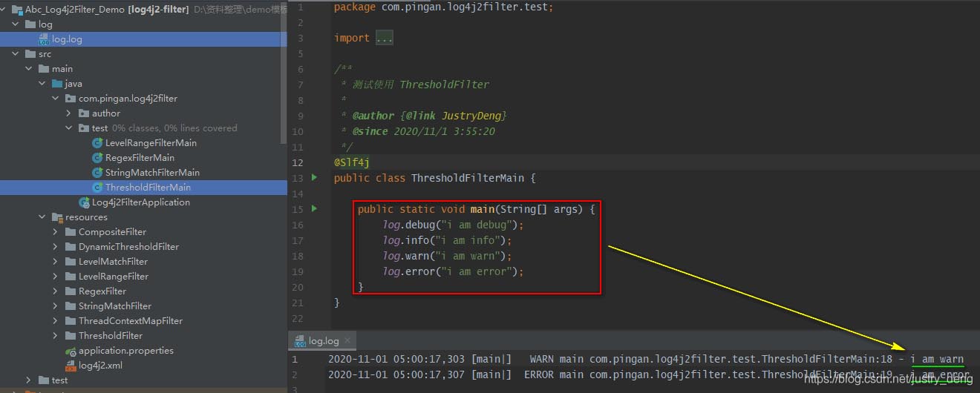
Task: Click the RegexFilterMain class icon
Action: (x=97, y=158)
